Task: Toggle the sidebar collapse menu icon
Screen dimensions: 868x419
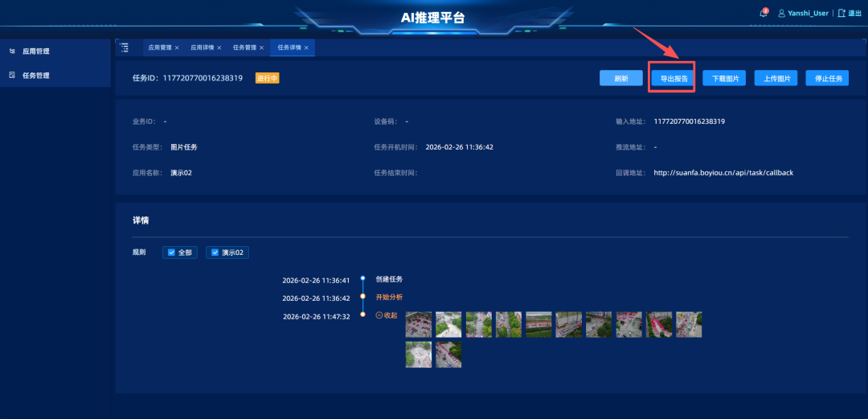Action: 124,47
